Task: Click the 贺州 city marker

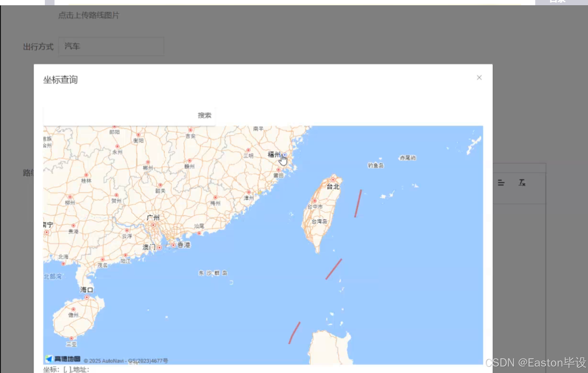Action: click(116, 195)
